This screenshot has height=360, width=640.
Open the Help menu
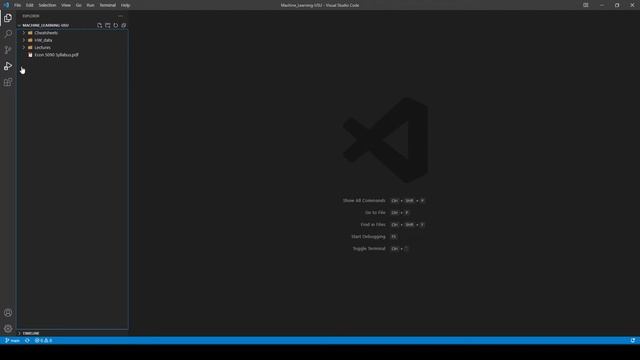pos(125,5)
